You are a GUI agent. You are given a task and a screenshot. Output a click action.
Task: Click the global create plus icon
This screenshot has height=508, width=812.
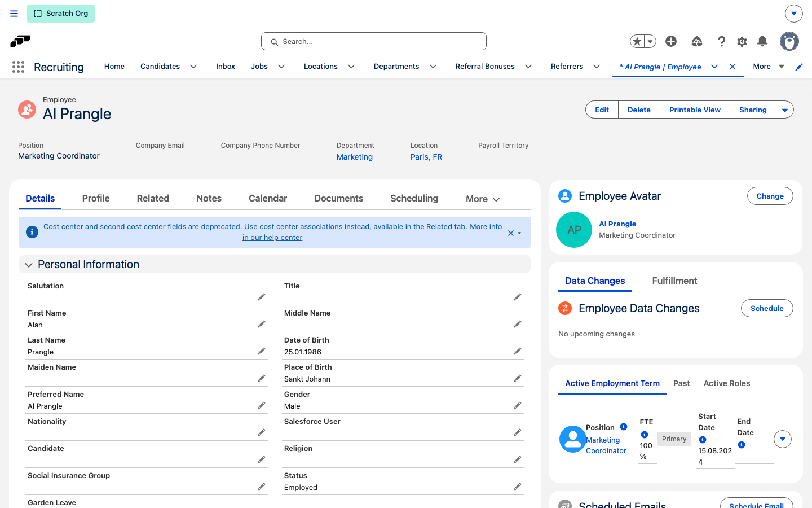671,41
